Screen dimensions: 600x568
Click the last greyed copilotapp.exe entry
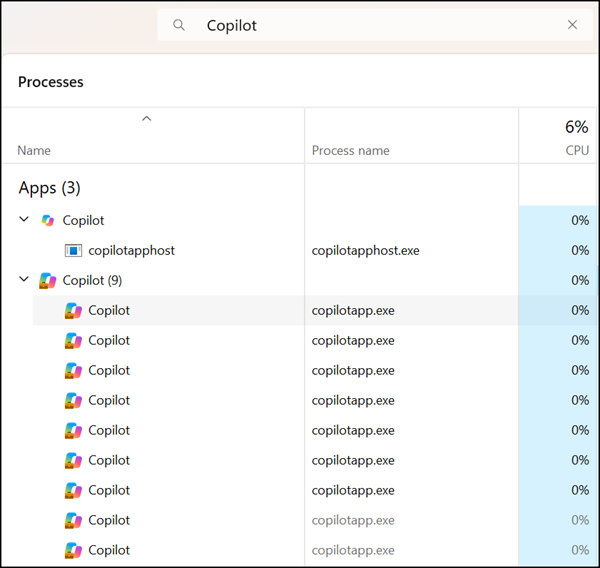pos(353,550)
